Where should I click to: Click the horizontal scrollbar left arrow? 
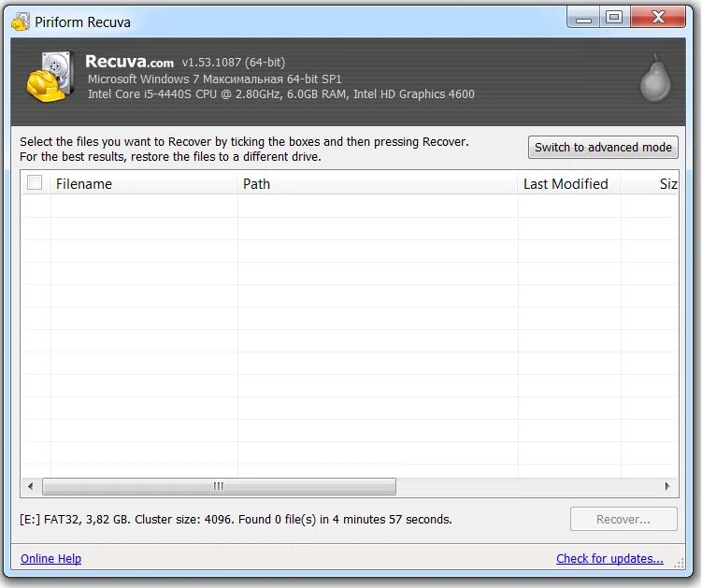(31, 486)
